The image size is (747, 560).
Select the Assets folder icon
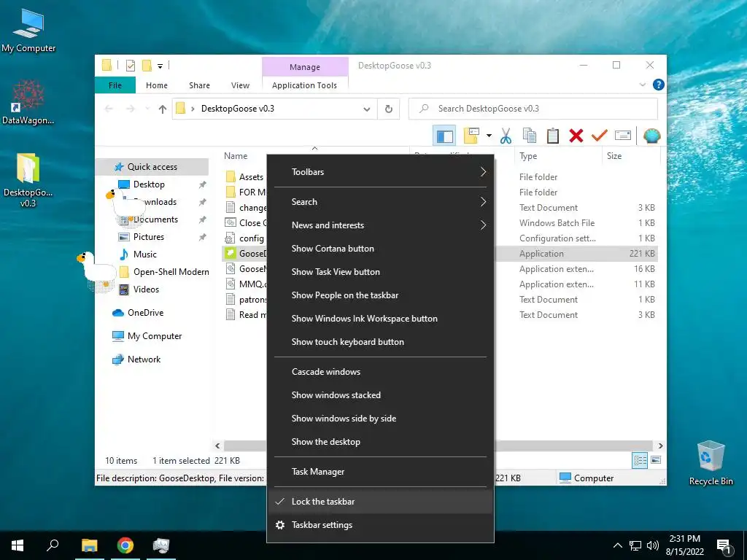[x=231, y=177]
